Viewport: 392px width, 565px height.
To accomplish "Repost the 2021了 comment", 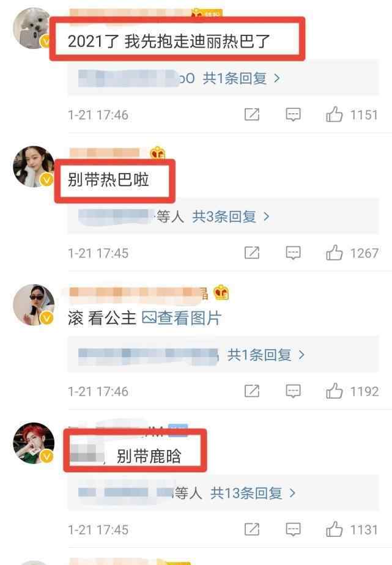I will click(x=252, y=114).
